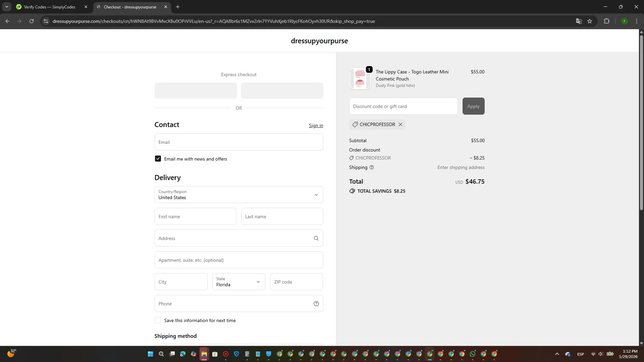Click the Dusty Pink (gold hdw) variant text
The image size is (644, 362).
[x=395, y=86]
